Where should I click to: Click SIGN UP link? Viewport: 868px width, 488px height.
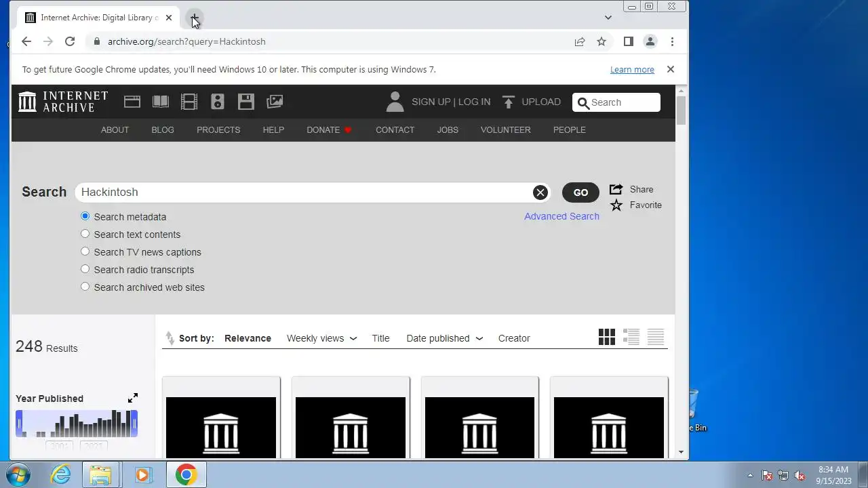tap(431, 102)
